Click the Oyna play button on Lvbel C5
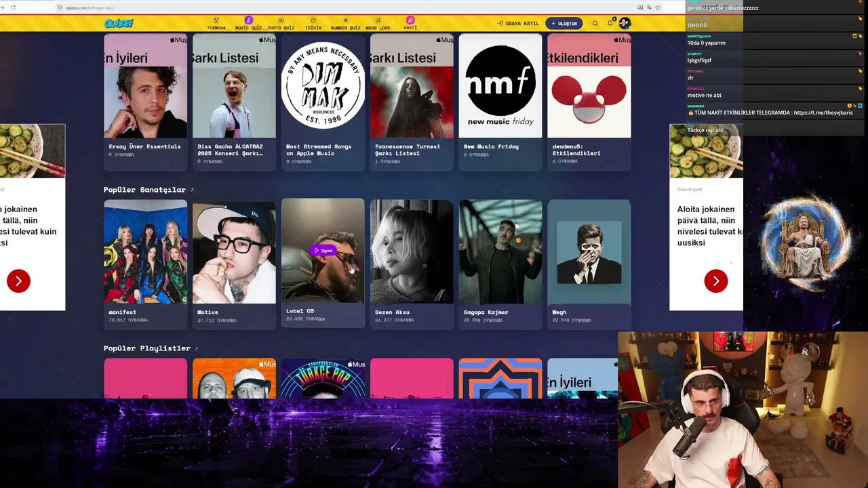Screen dimensions: 868x488 (323, 251)
